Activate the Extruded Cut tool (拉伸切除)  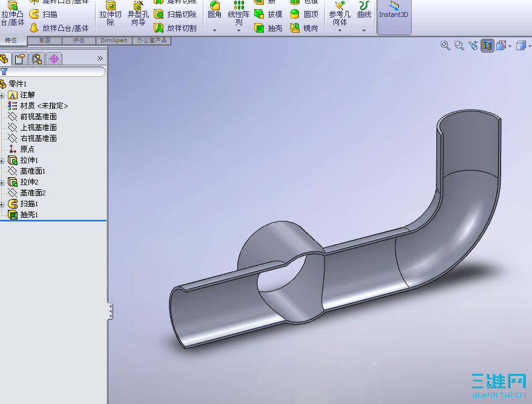(110, 13)
